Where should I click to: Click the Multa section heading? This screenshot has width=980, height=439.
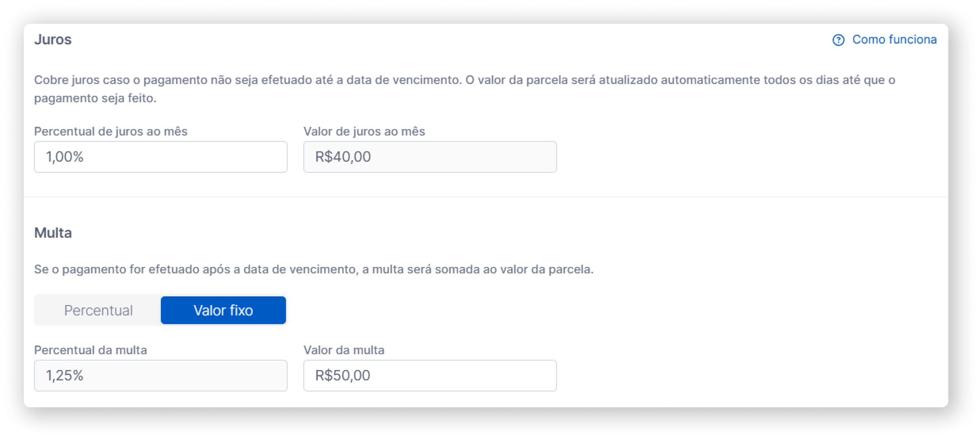click(53, 233)
